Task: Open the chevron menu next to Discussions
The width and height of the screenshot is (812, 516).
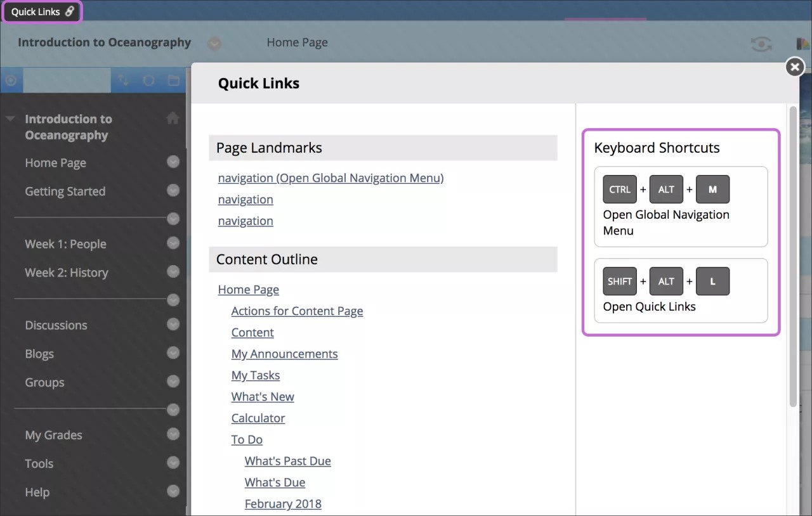Action: [173, 325]
